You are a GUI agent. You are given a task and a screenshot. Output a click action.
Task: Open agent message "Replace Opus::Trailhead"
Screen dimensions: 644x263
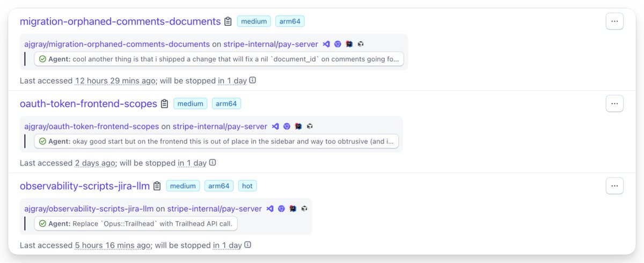(x=136, y=223)
